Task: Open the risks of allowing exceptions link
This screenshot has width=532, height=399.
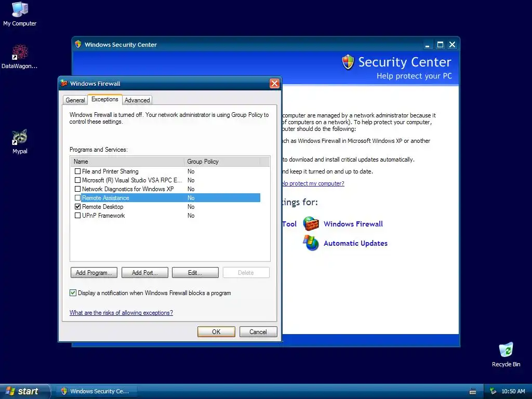Action: pos(121,313)
